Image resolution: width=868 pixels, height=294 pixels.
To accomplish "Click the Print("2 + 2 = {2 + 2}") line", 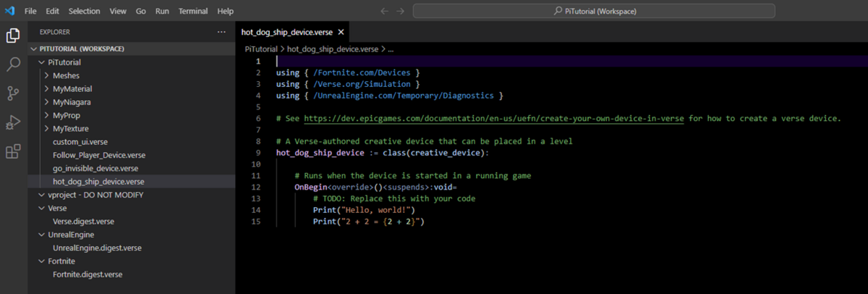I will coord(368,222).
